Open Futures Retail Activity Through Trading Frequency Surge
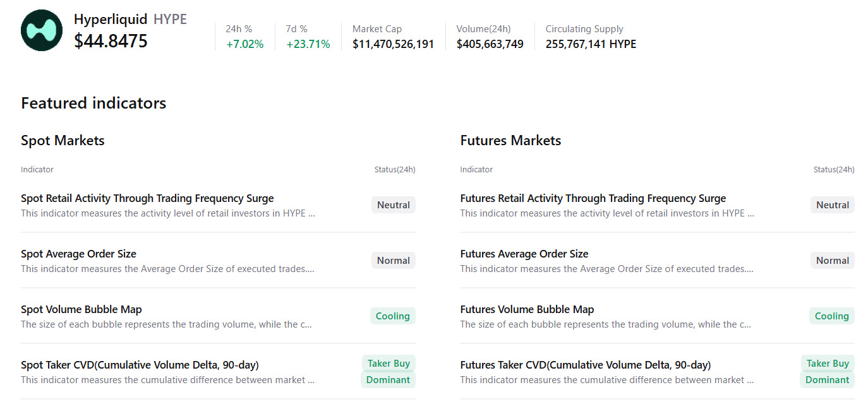This screenshot has width=868, height=409. (x=593, y=198)
